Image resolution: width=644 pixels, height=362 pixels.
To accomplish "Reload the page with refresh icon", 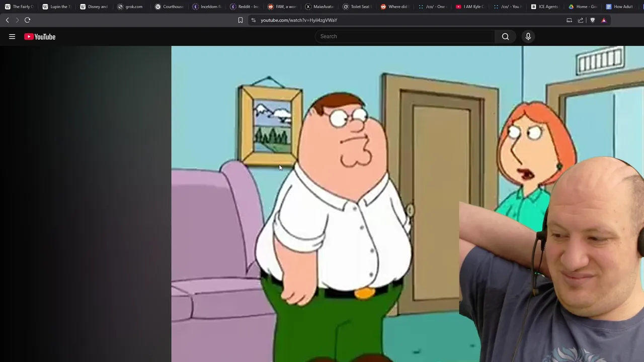I will coord(27,20).
